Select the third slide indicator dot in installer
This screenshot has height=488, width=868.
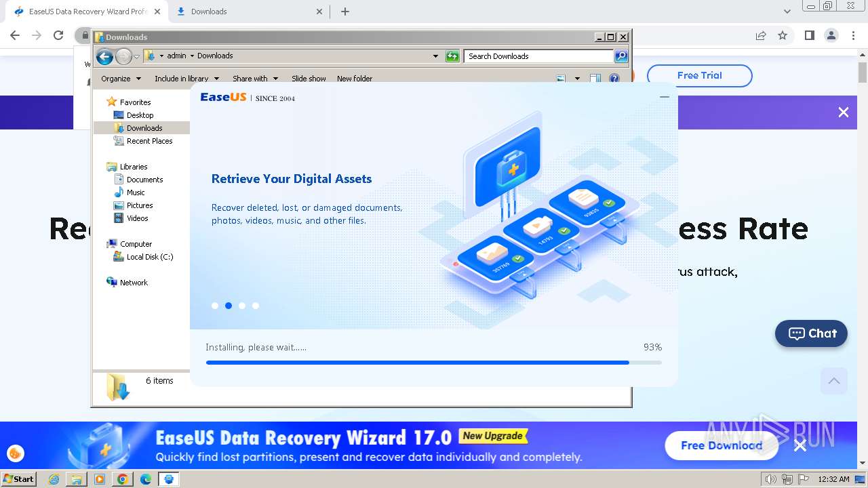click(x=242, y=306)
